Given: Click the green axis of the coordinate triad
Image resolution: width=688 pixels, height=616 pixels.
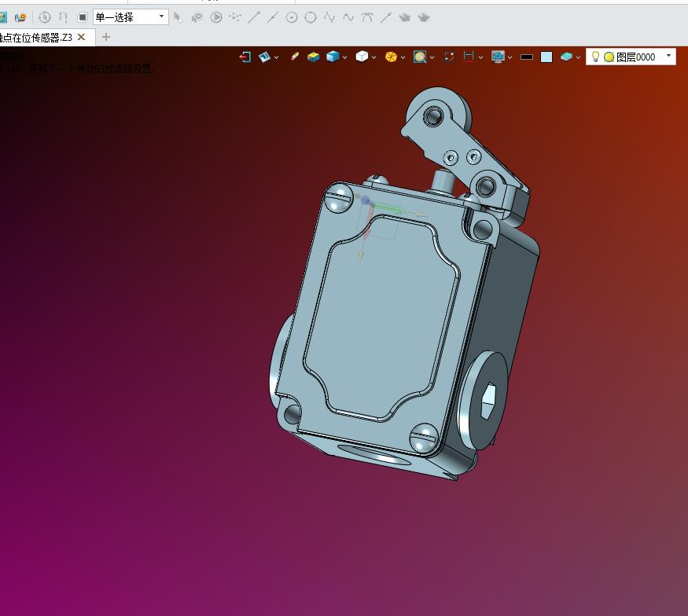Looking at the screenshot, I should [388, 209].
